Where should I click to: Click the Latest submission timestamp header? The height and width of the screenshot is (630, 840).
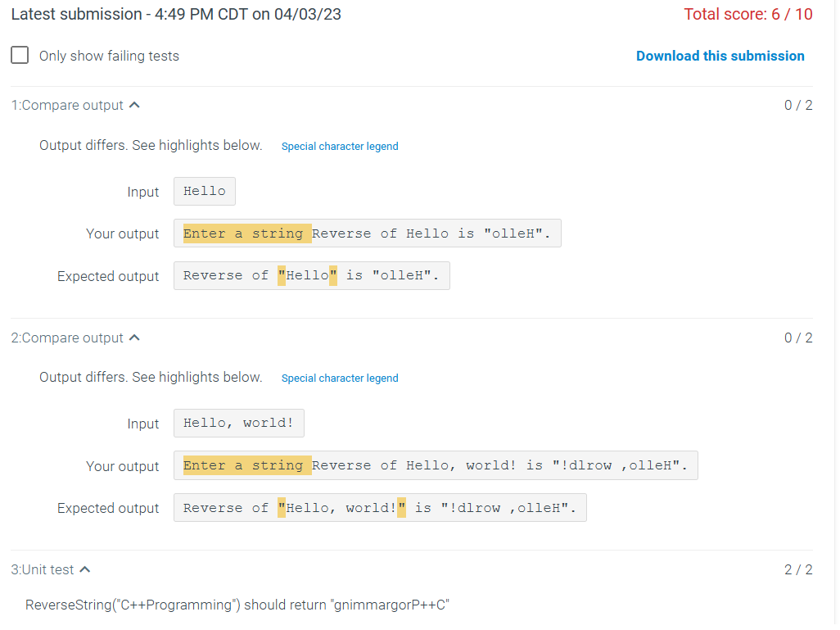coord(176,14)
